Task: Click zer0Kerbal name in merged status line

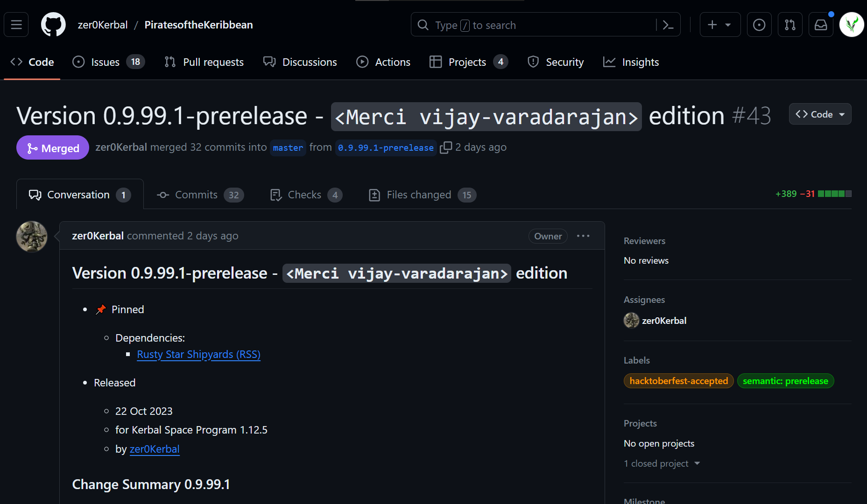Action: click(121, 147)
